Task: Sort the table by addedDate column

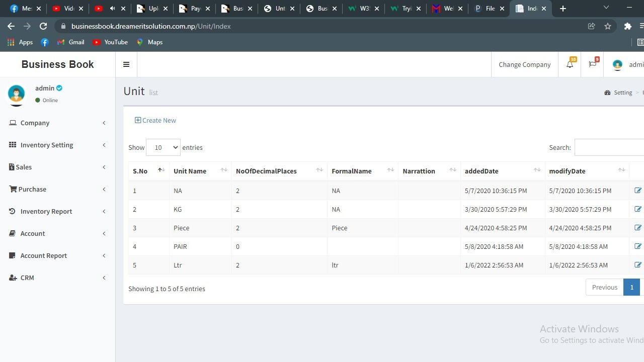Action: click(x=481, y=171)
